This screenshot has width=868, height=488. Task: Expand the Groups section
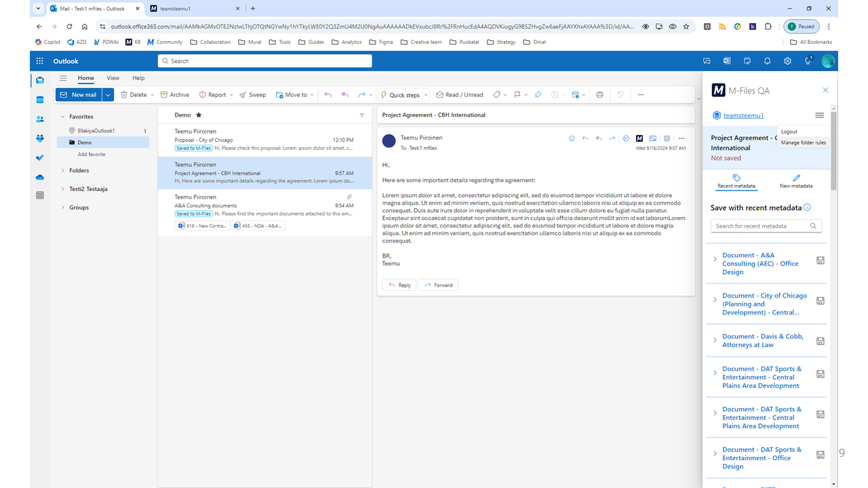(x=63, y=207)
